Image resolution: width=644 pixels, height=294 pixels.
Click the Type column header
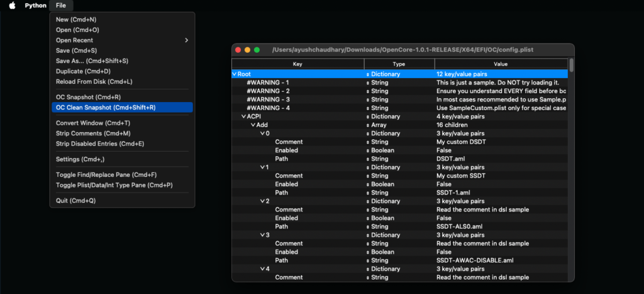(x=399, y=64)
